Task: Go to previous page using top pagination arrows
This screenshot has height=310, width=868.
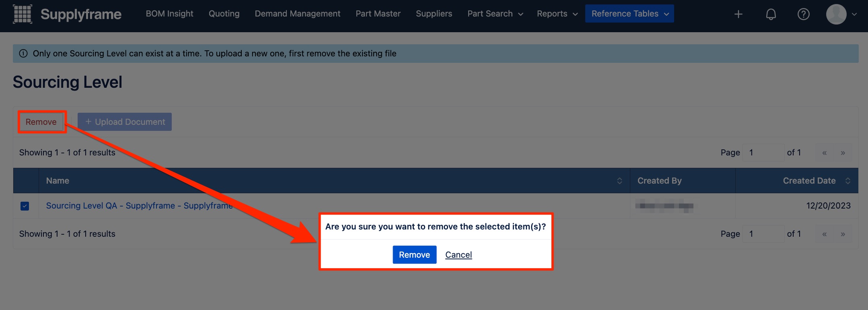Action: [x=824, y=153]
